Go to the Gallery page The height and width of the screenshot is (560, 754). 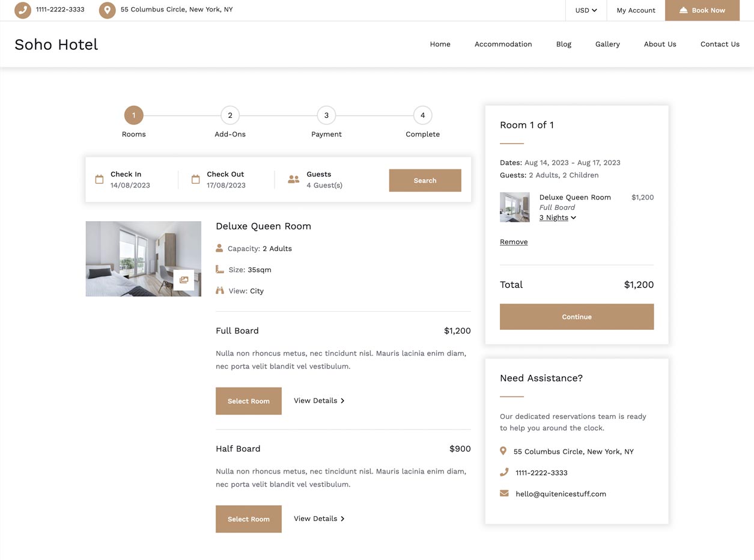tap(607, 44)
